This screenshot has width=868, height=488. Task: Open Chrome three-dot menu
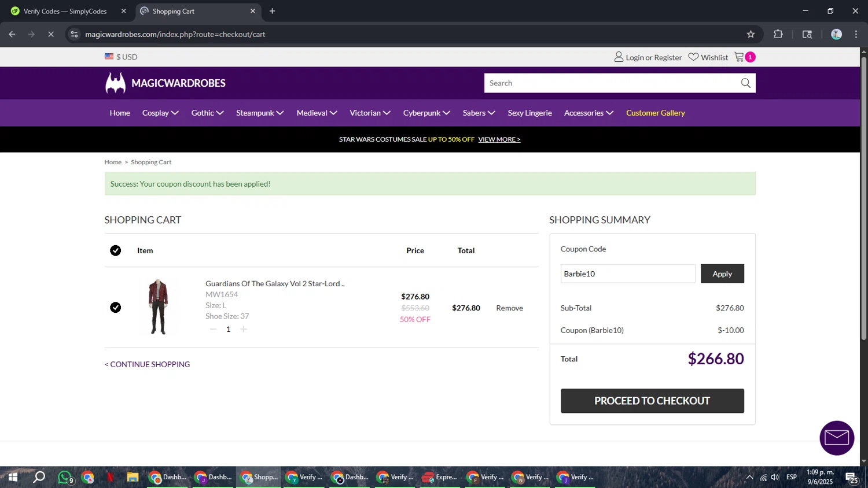856,34
